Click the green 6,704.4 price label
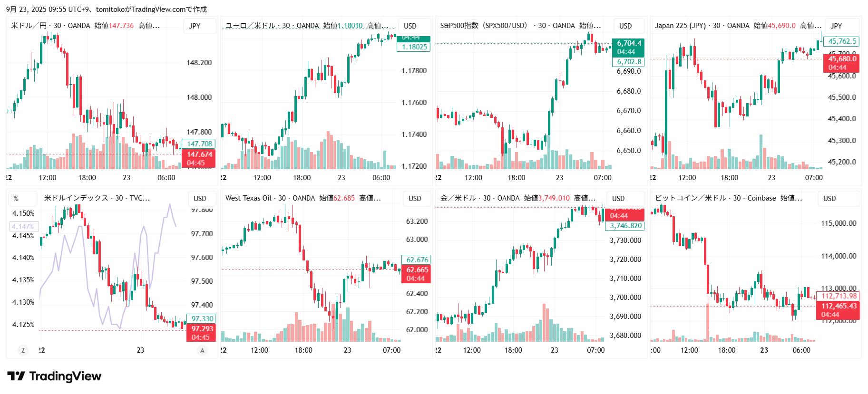The height and width of the screenshot is (394, 868). tap(629, 43)
